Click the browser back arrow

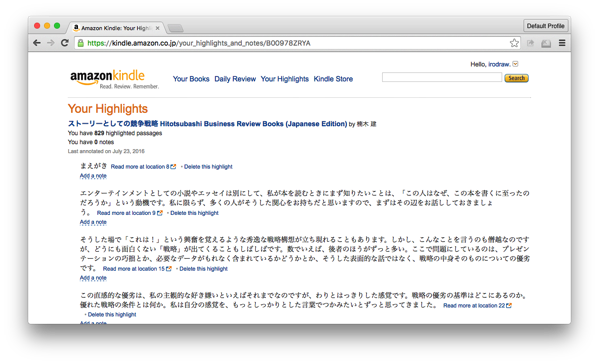(37, 43)
